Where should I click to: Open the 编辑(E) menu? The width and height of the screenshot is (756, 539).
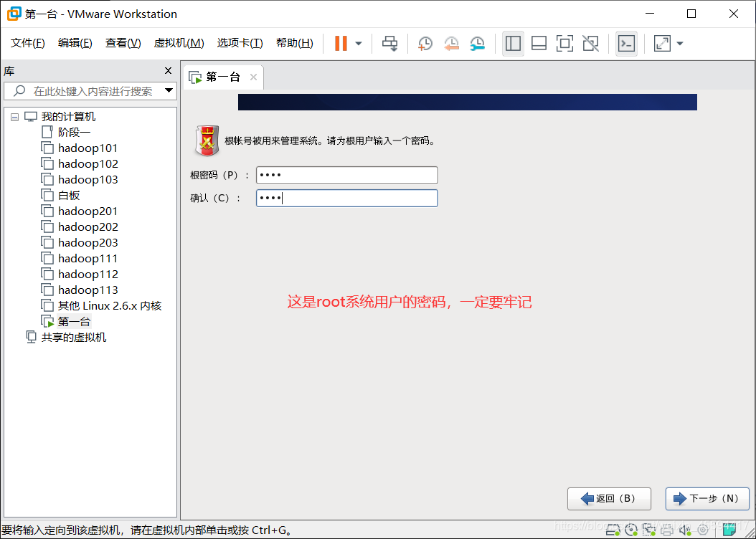point(75,43)
